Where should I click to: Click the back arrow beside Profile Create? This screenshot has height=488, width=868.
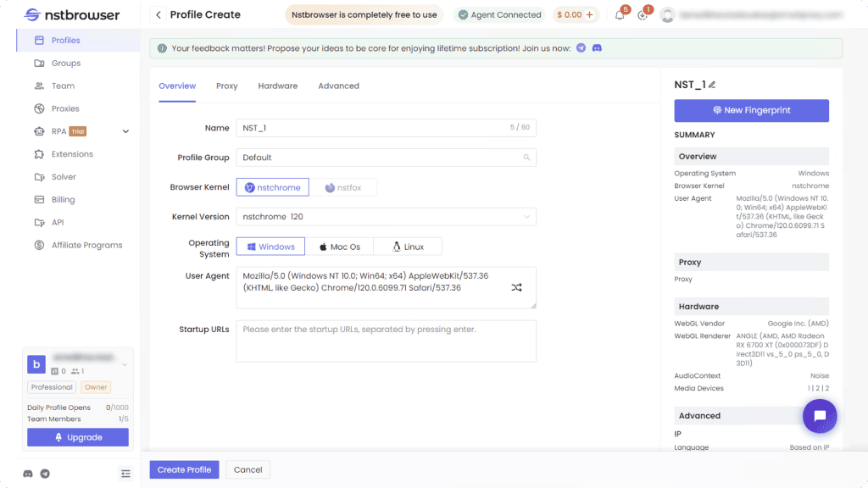[x=159, y=14]
